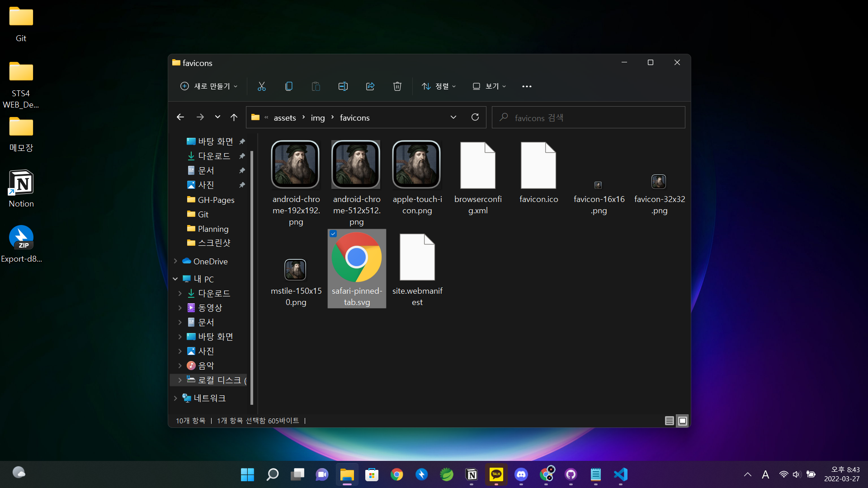
Task: Switch to large thumbnails view layout
Action: (682, 421)
